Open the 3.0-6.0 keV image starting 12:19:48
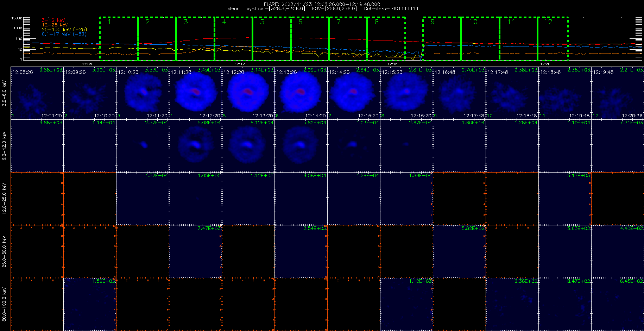 coord(618,93)
